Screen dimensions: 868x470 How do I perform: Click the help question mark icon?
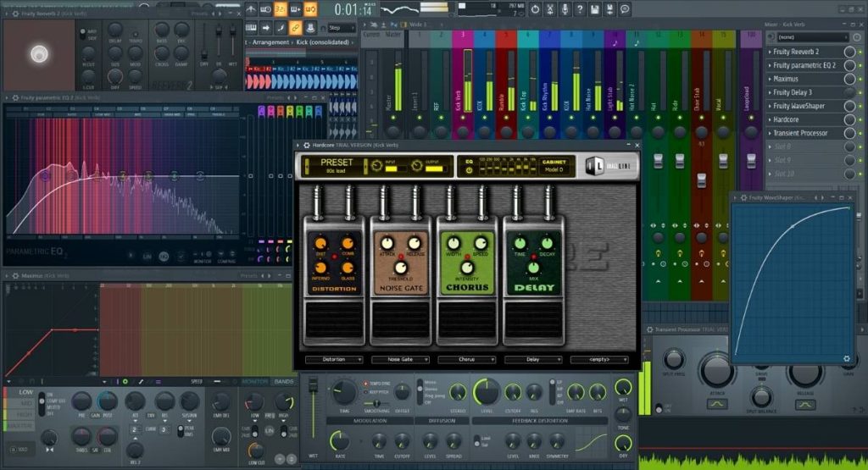580,8
